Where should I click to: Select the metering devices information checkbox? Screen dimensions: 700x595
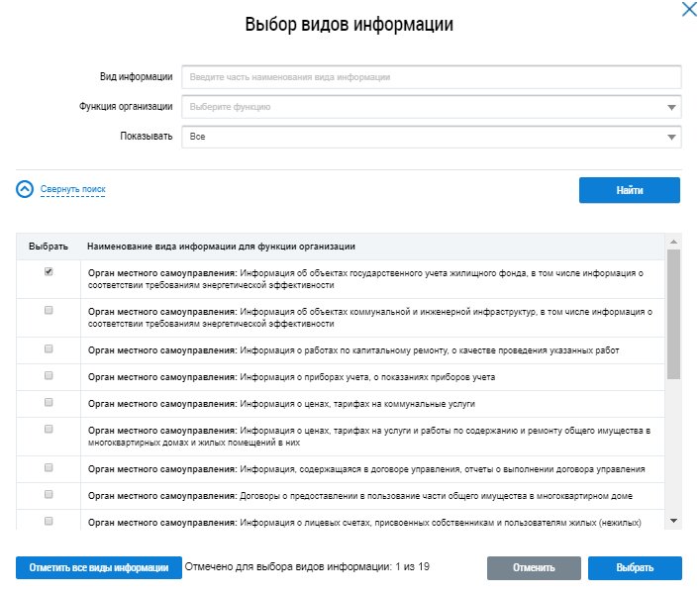(49, 376)
